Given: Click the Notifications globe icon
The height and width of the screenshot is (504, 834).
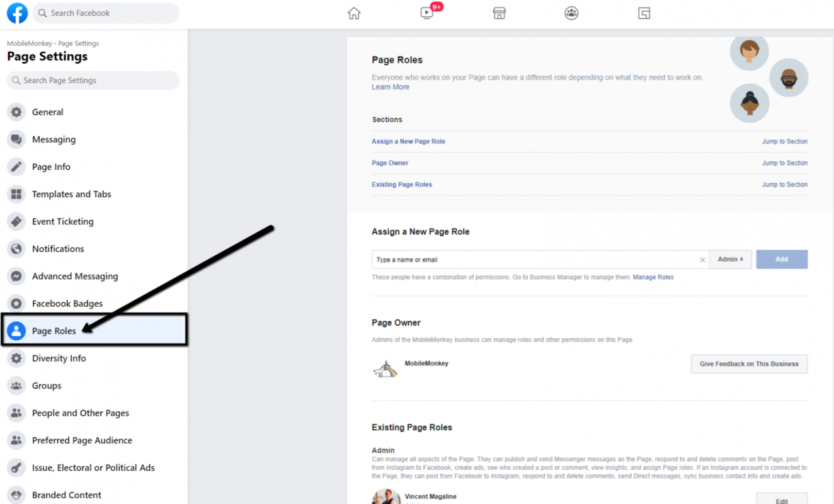Looking at the screenshot, I should [16, 249].
